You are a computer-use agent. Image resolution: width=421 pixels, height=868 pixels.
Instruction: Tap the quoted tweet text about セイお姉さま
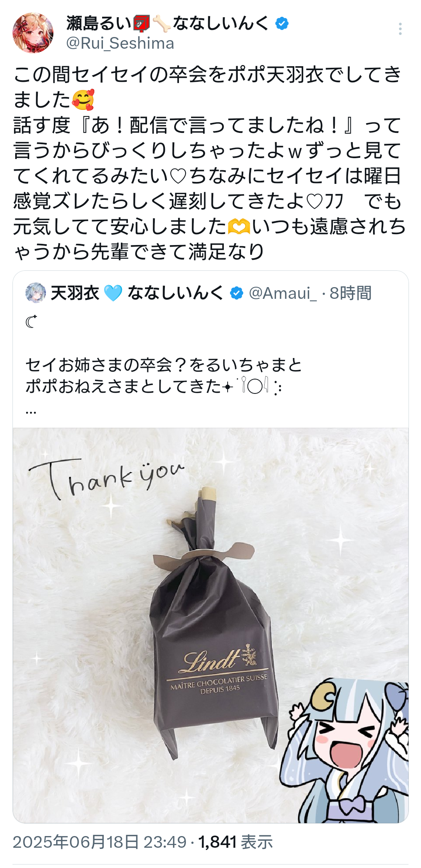coord(164,376)
